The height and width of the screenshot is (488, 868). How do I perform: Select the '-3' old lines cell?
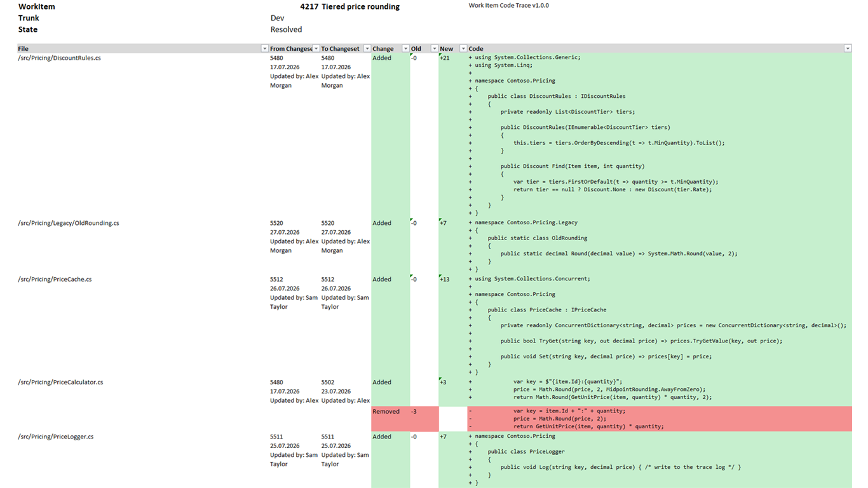[x=424, y=418]
